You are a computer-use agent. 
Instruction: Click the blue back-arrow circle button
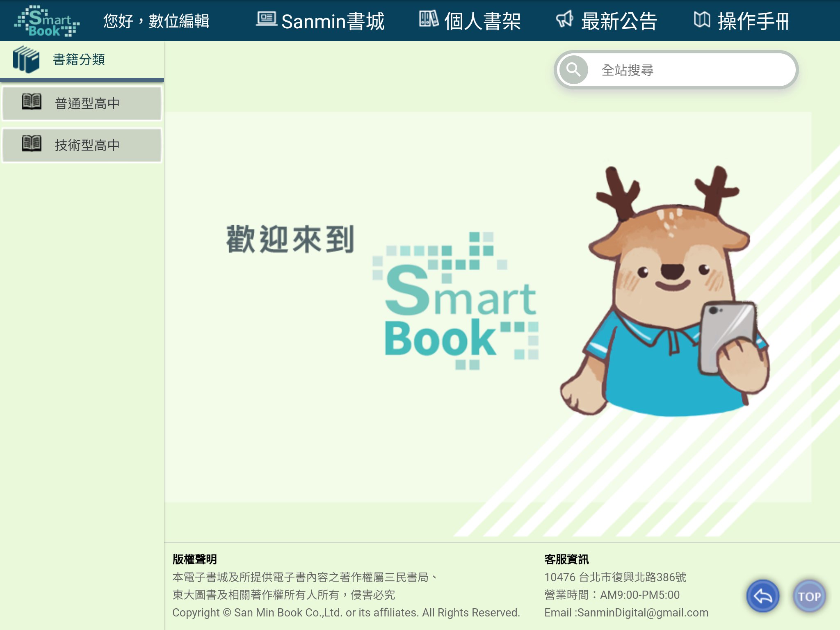763,596
